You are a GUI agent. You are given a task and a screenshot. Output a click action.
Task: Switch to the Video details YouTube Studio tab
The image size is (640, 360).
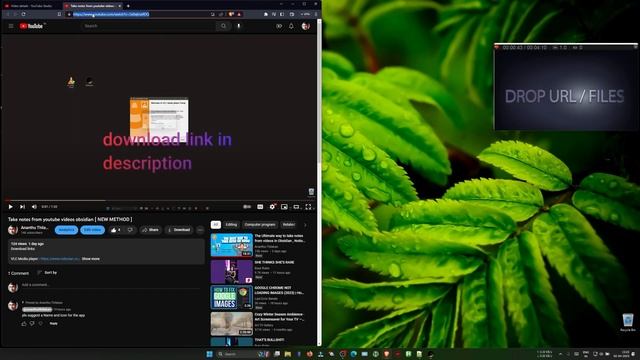point(31,6)
